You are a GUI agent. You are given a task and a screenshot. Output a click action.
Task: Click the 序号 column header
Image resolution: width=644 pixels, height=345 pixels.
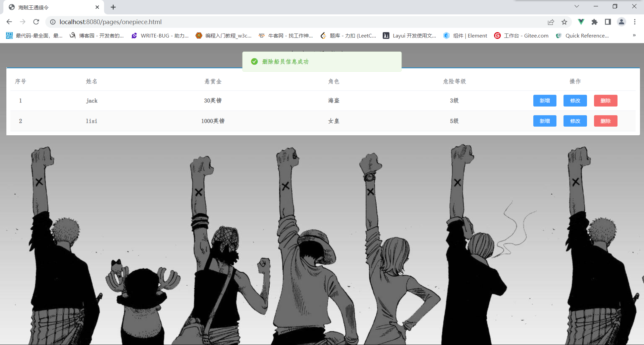[20, 81]
